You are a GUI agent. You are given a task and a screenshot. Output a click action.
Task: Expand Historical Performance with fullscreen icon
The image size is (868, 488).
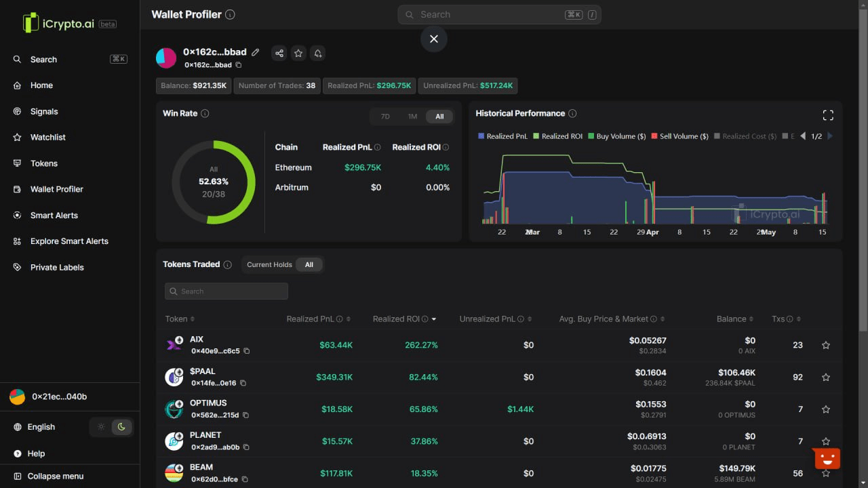pos(827,115)
